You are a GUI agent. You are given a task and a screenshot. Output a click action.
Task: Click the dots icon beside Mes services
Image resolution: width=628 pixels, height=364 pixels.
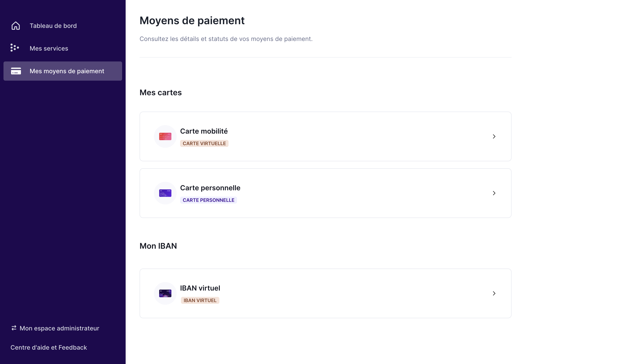coord(15,48)
